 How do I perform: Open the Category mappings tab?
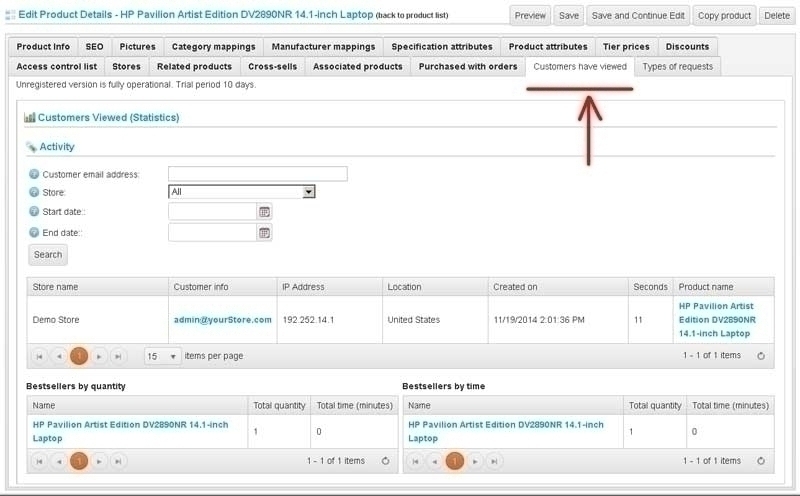coord(213,46)
